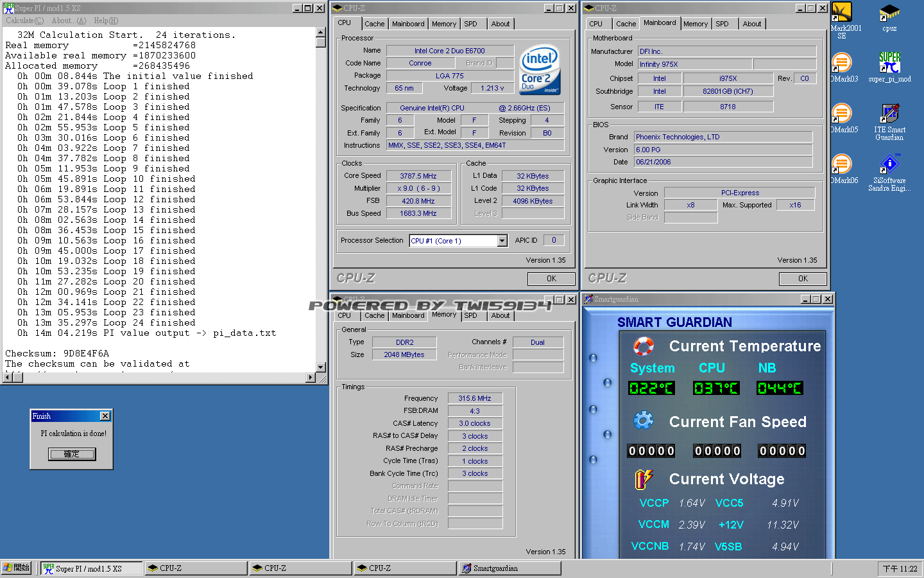This screenshot has height=578, width=924.
Task: Open the super_pi_mod desktop icon
Action: click(x=889, y=63)
